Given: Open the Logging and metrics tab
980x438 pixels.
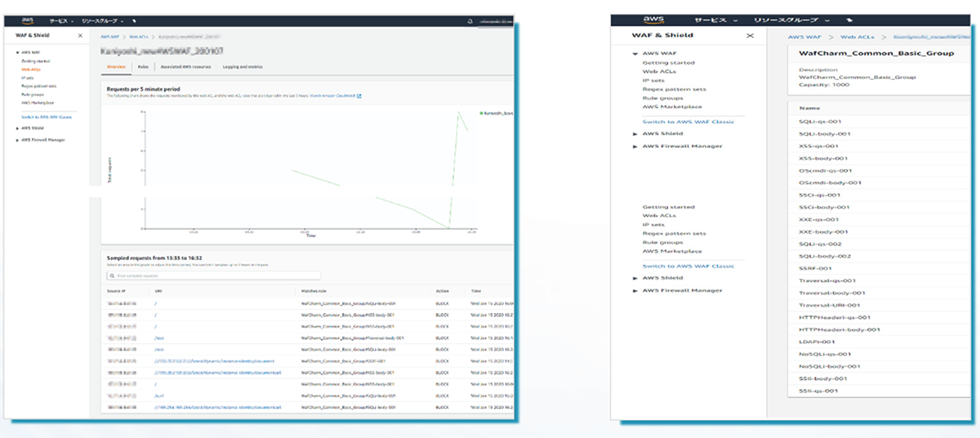Looking at the screenshot, I should (243, 67).
